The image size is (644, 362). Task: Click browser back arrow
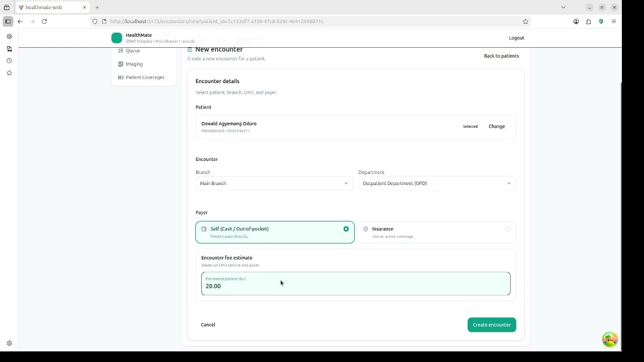[x=20, y=22]
